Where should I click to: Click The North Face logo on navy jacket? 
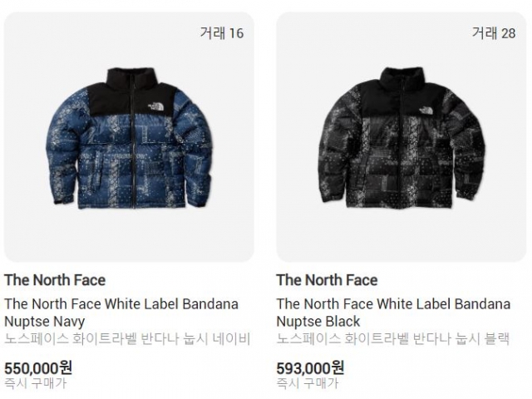pos(155,107)
